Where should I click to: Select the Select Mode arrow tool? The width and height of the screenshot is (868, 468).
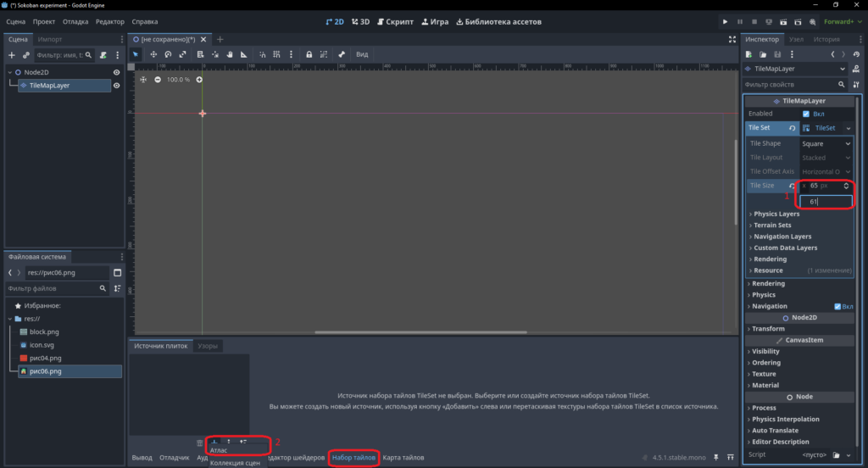[x=136, y=54]
